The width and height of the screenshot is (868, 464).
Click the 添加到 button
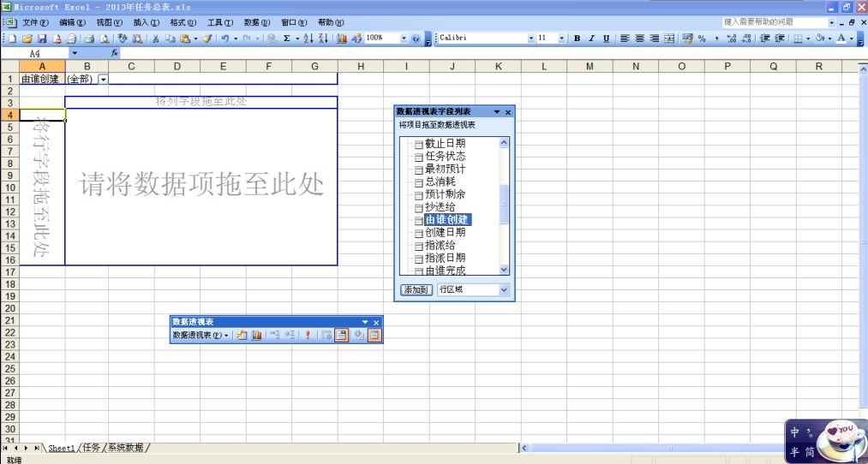(416, 290)
